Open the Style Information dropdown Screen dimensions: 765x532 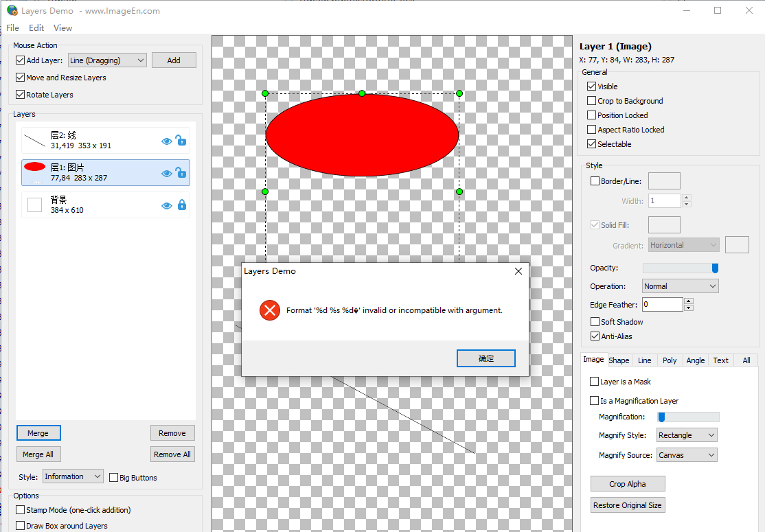(x=73, y=476)
